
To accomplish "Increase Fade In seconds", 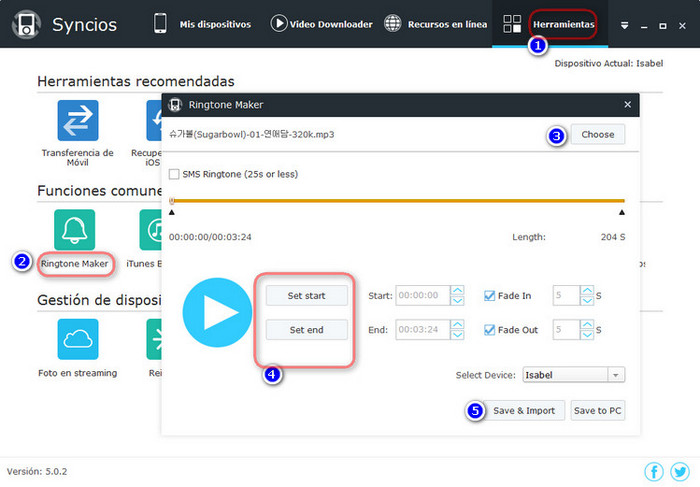I will [x=587, y=290].
